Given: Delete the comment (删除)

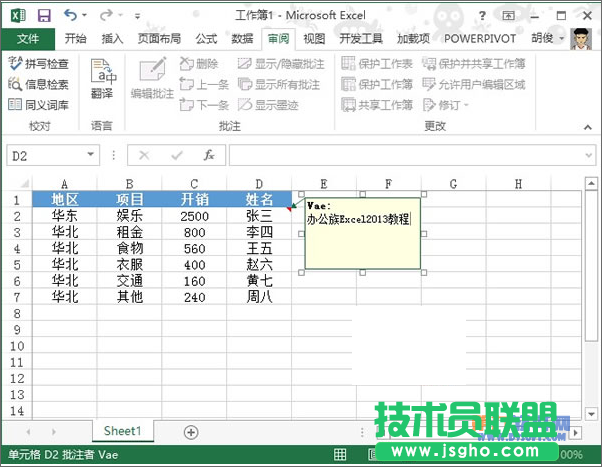Looking at the screenshot, I should point(199,63).
